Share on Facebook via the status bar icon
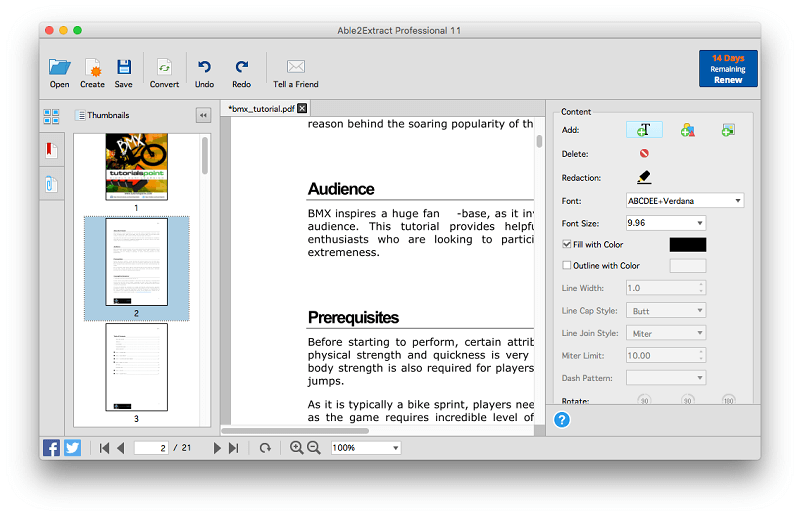The height and width of the screenshot is (516, 800). [x=51, y=448]
